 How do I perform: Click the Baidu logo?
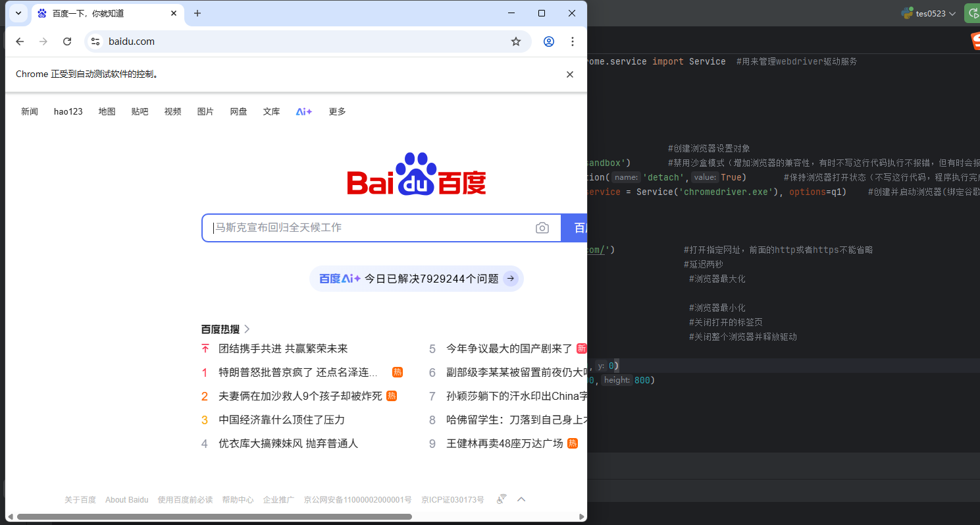pos(417,174)
